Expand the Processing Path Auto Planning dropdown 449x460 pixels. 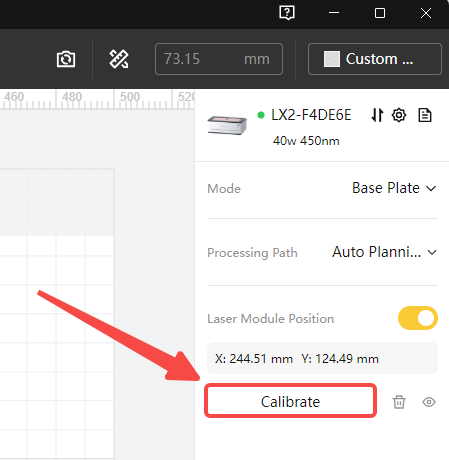pos(384,252)
